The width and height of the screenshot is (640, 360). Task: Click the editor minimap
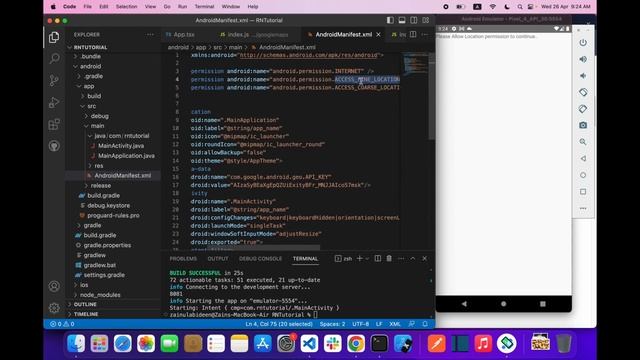[x=415, y=65]
